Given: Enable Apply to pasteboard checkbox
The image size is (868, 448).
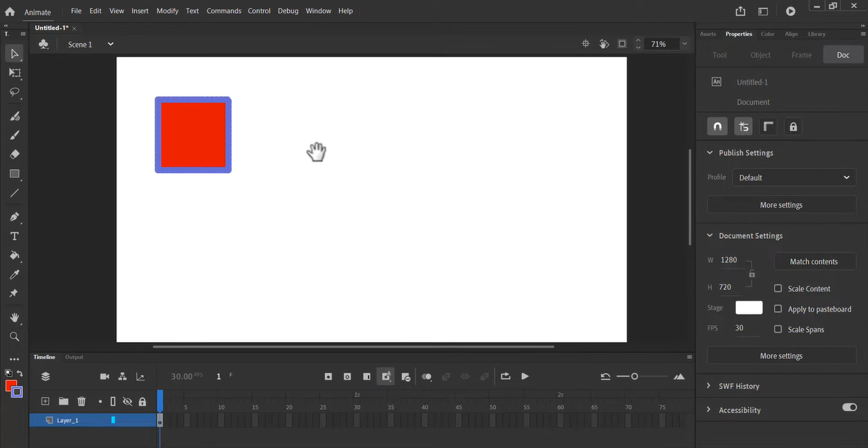Looking at the screenshot, I should 778,309.
